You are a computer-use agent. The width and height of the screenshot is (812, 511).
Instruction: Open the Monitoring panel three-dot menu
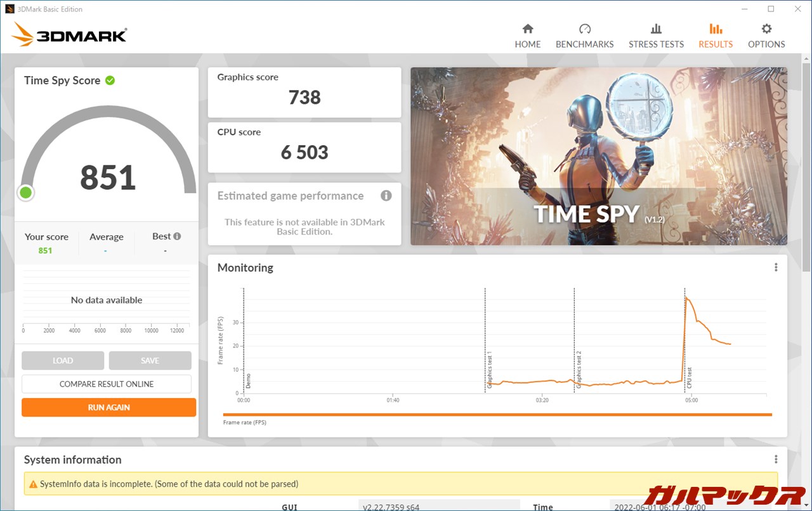tap(776, 268)
